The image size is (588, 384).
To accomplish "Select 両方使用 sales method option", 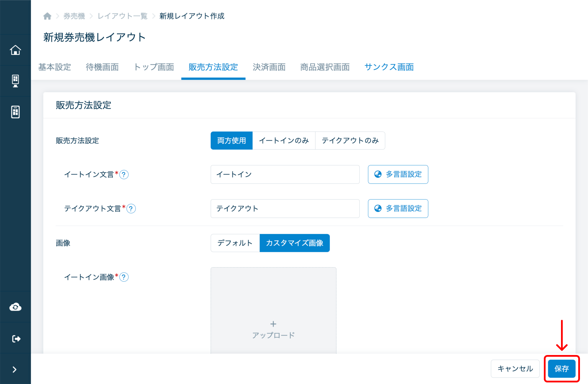I will 231,141.
